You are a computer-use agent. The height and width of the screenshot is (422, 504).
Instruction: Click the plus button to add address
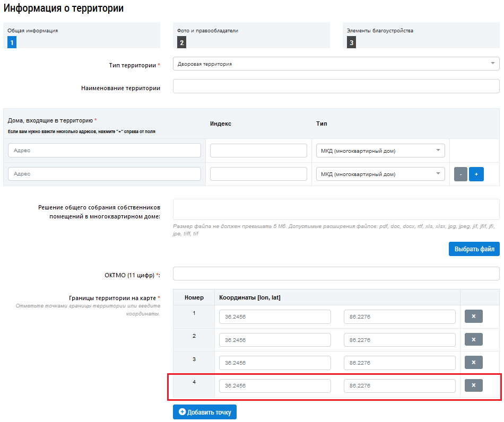(x=476, y=174)
